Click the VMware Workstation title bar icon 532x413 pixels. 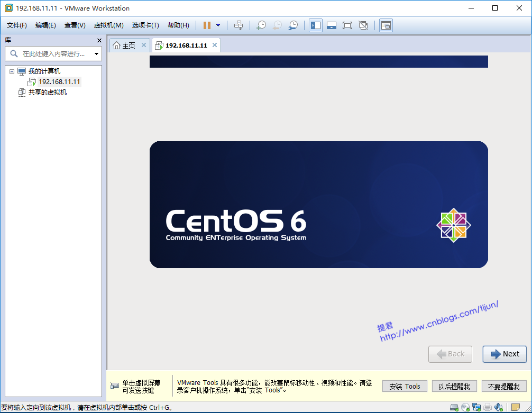pyautogui.click(x=8, y=8)
